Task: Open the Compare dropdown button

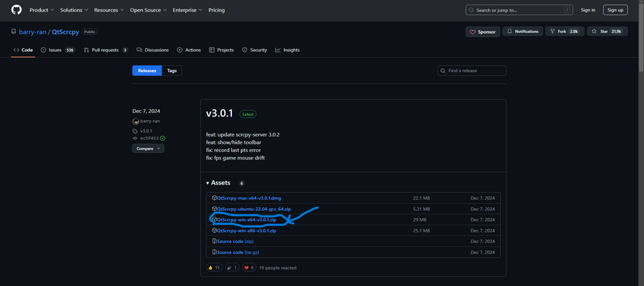Action: (x=148, y=149)
